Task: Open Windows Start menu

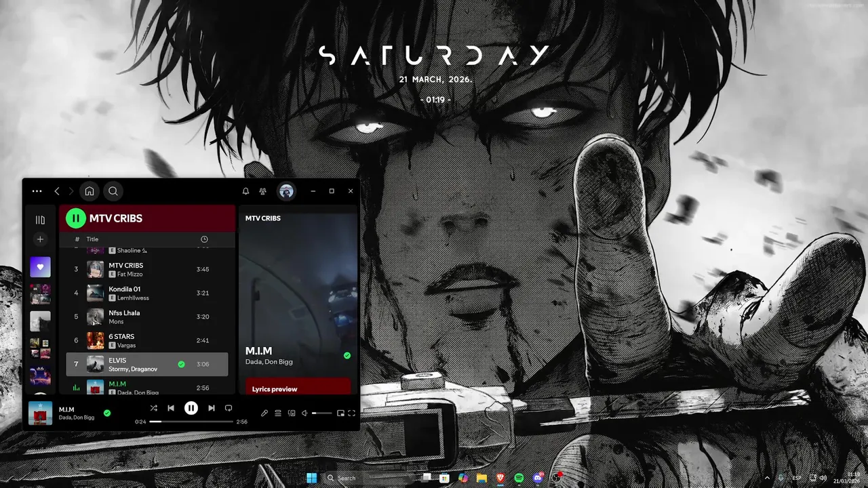Action: [x=311, y=478]
